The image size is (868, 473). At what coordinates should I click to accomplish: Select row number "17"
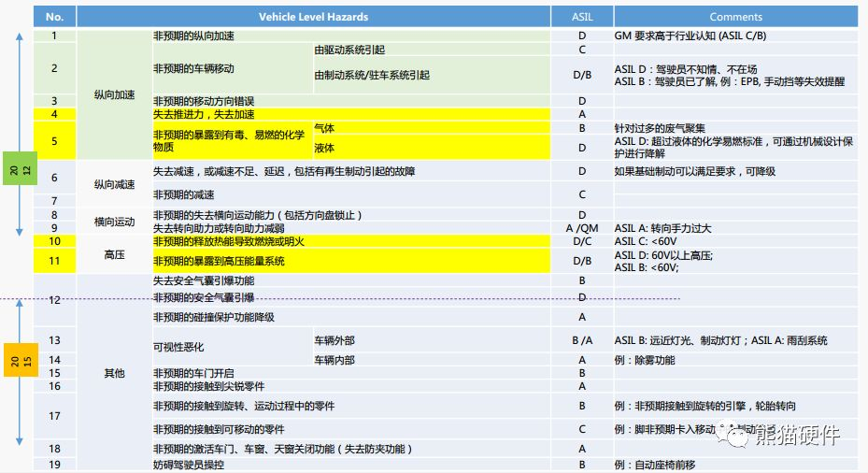(54, 416)
